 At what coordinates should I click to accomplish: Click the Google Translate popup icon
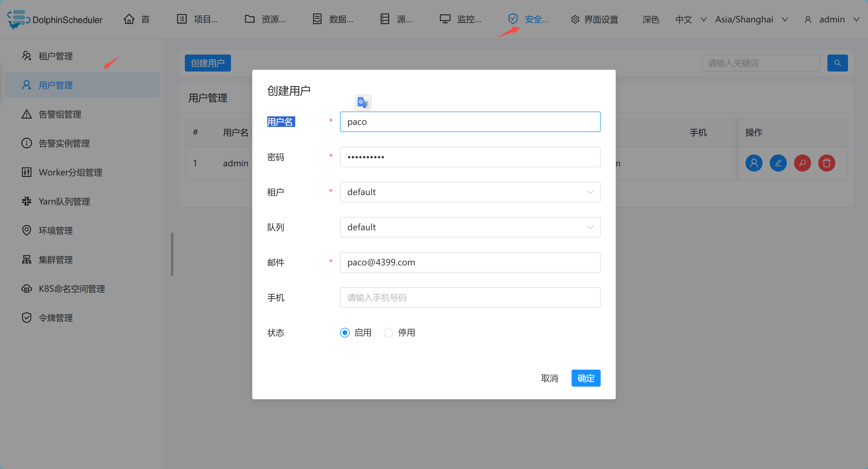[363, 102]
